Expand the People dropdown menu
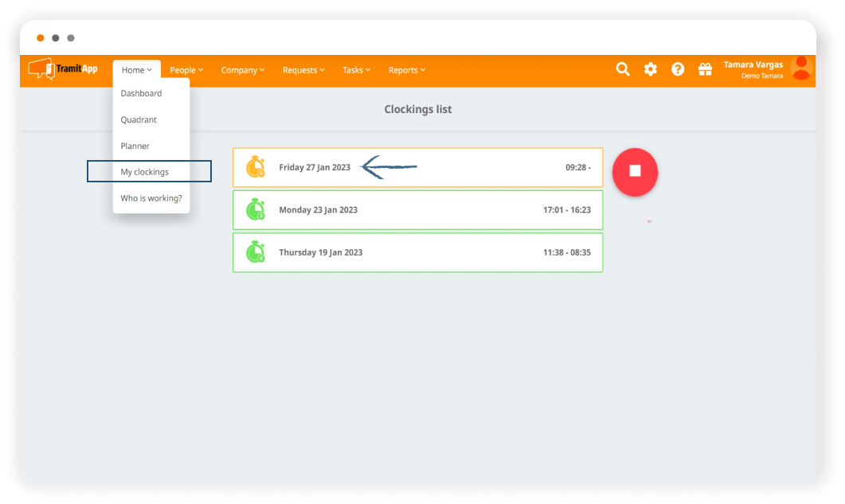Screen dimensions: 845x504 pyautogui.click(x=186, y=70)
